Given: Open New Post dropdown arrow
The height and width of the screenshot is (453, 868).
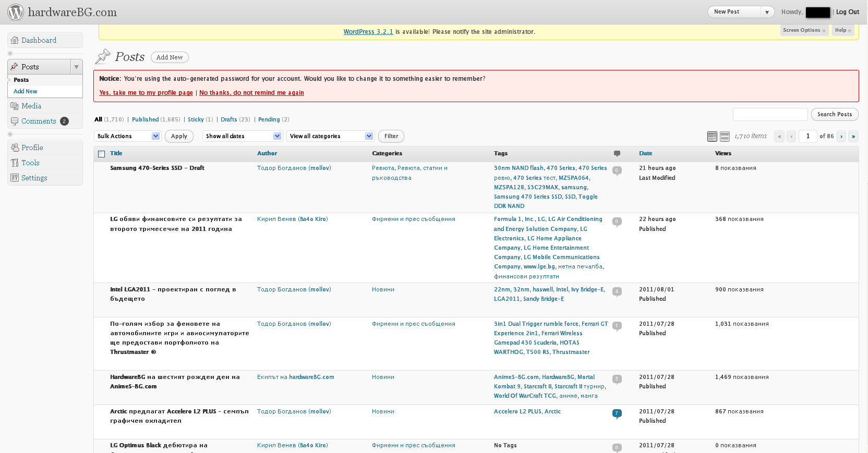Looking at the screenshot, I should pyautogui.click(x=767, y=12).
